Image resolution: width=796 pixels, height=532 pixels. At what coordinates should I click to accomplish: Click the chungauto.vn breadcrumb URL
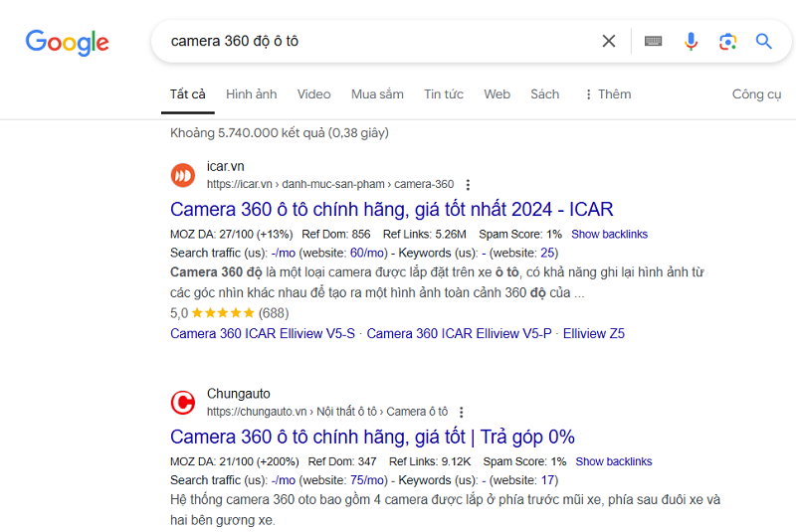click(x=327, y=412)
